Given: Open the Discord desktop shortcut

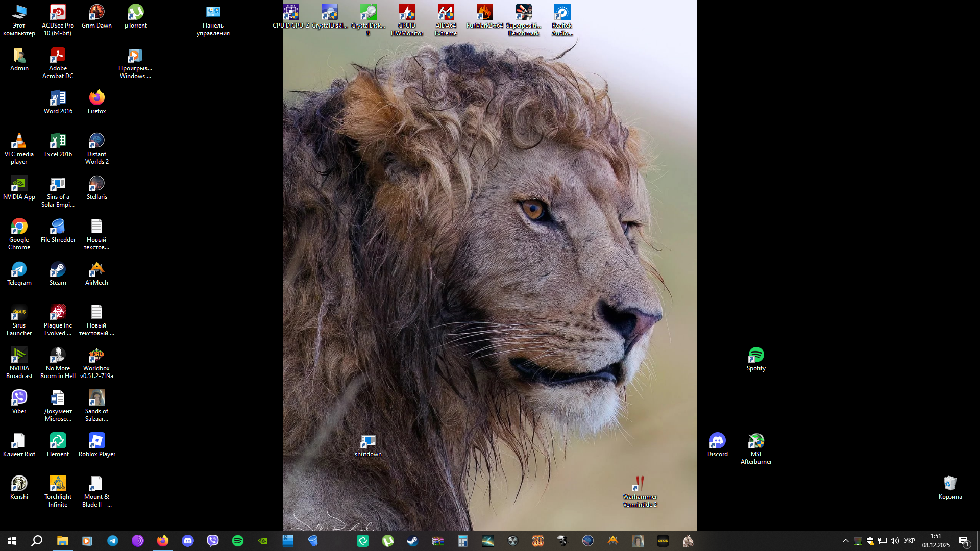Looking at the screenshot, I should coord(717,444).
